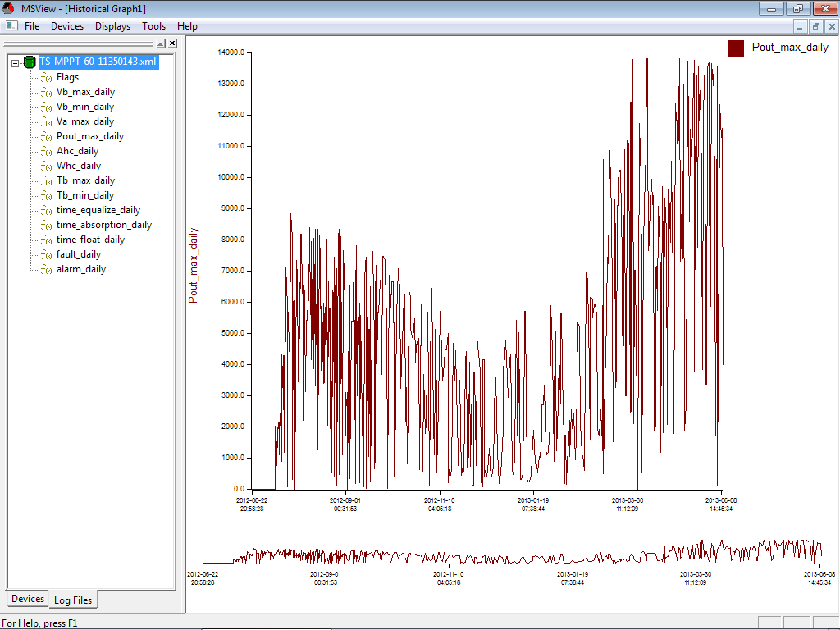Restore the inner Historical Graph window

pyautogui.click(x=815, y=26)
